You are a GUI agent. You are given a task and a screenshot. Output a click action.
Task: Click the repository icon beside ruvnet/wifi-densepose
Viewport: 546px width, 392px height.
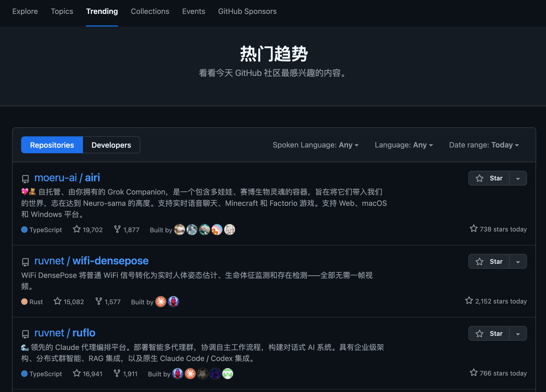coord(25,262)
